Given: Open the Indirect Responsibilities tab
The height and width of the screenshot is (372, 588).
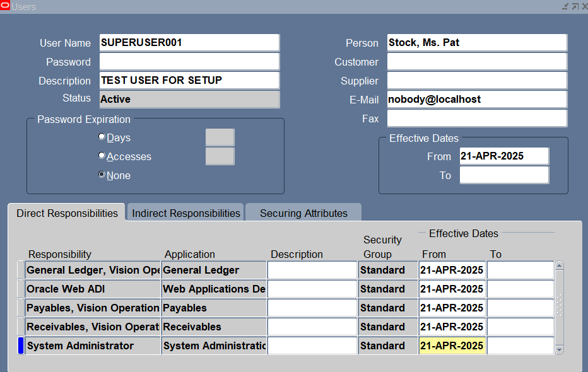Looking at the screenshot, I should pos(185,212).
